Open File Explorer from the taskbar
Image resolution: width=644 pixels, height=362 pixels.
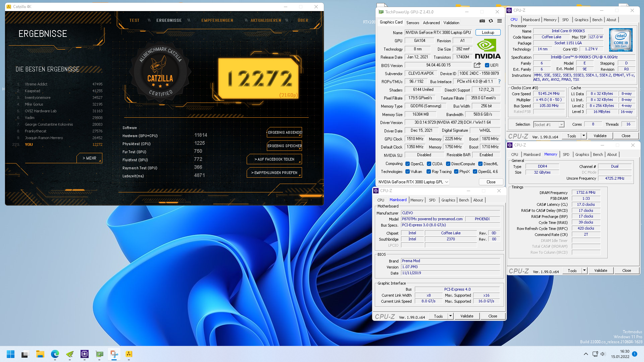[40, 354]
